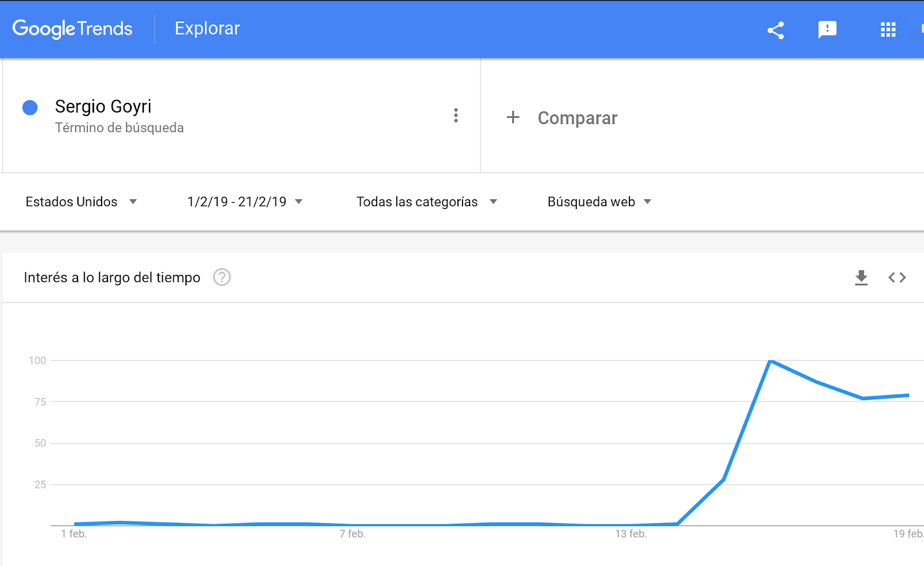Go to Google Trends home logo
The width and height of the screenshot is (924, 566).
point(72,29)
